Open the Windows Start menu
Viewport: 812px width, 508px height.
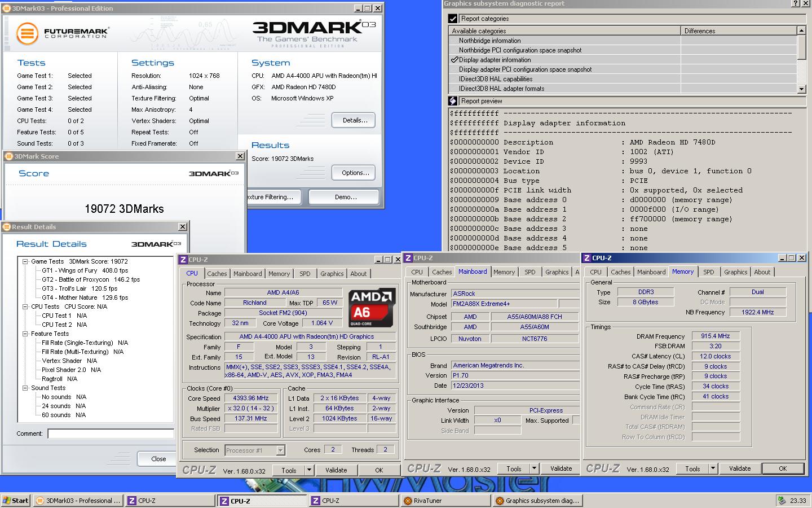tap(15, 501)
